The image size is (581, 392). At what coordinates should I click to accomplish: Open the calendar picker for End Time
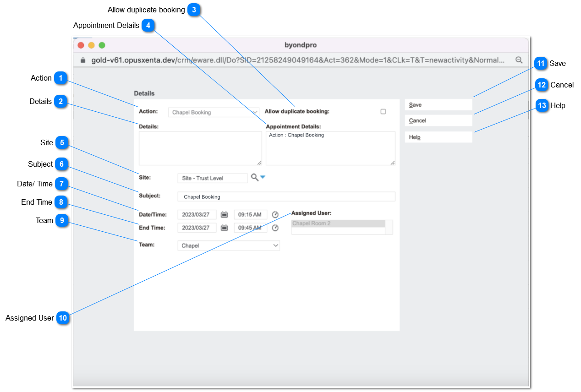pyautogui.click(x=225, y=228)
